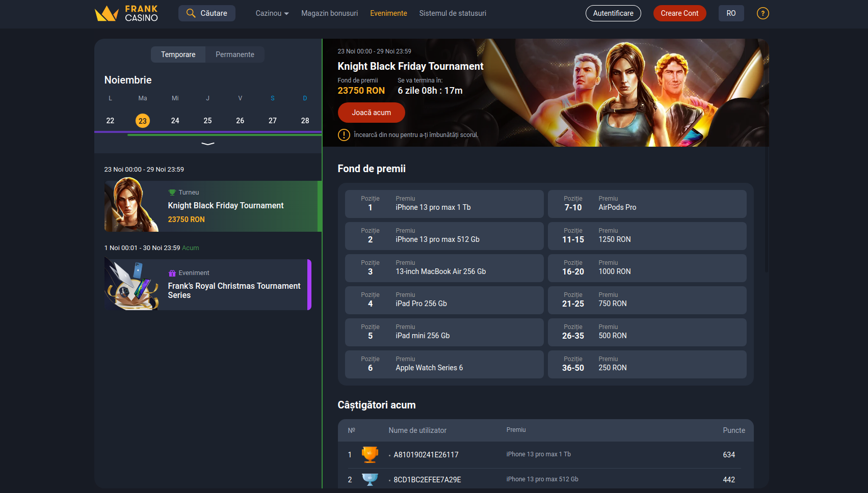Click the Autentificare button
This screenshot has height=493, width=868.
[613, 13]
